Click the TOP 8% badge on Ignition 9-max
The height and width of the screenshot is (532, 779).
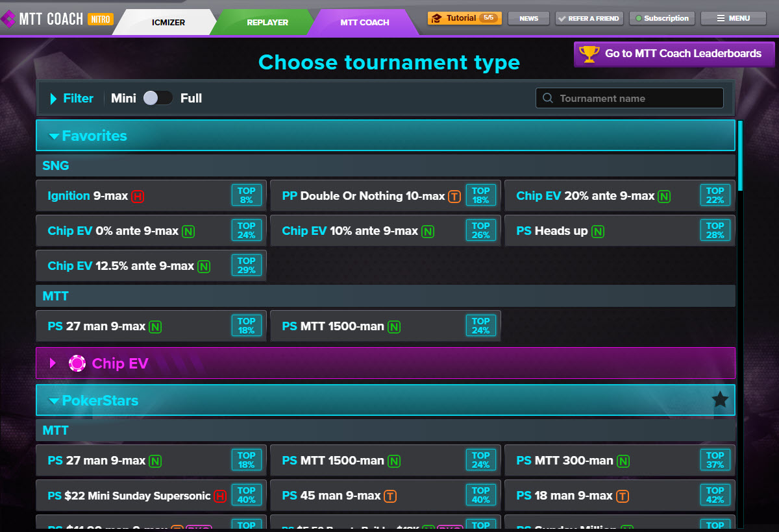click(247, 195)
